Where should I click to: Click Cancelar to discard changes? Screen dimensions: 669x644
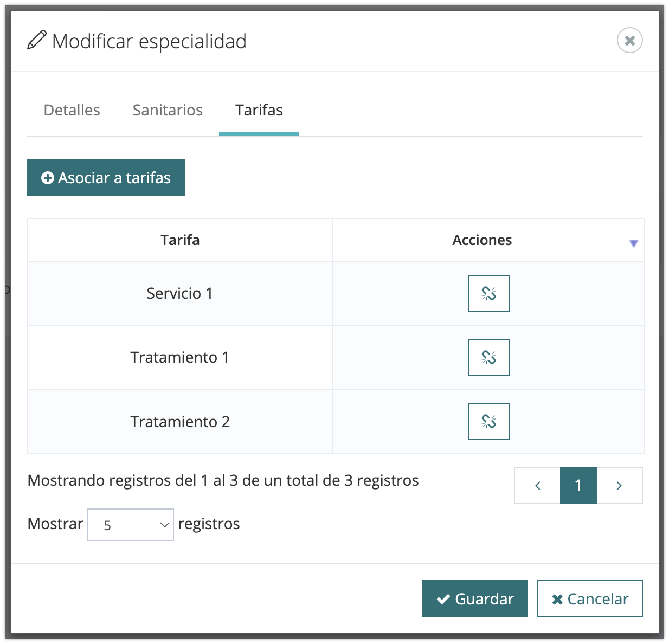click(590, 598)
